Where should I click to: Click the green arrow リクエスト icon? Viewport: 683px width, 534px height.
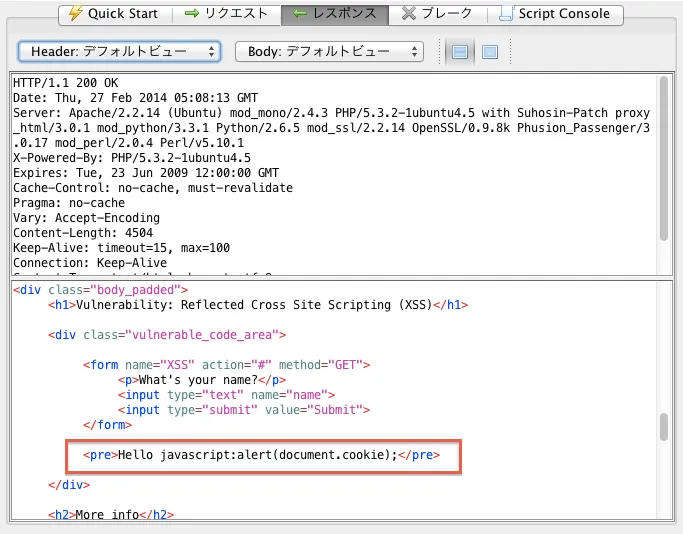click(x=193, y=14)
